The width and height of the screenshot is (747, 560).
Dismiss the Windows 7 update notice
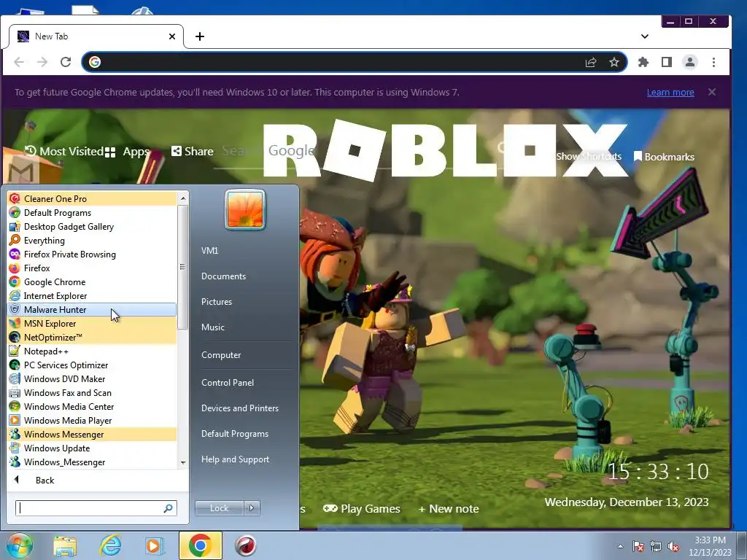712,92
